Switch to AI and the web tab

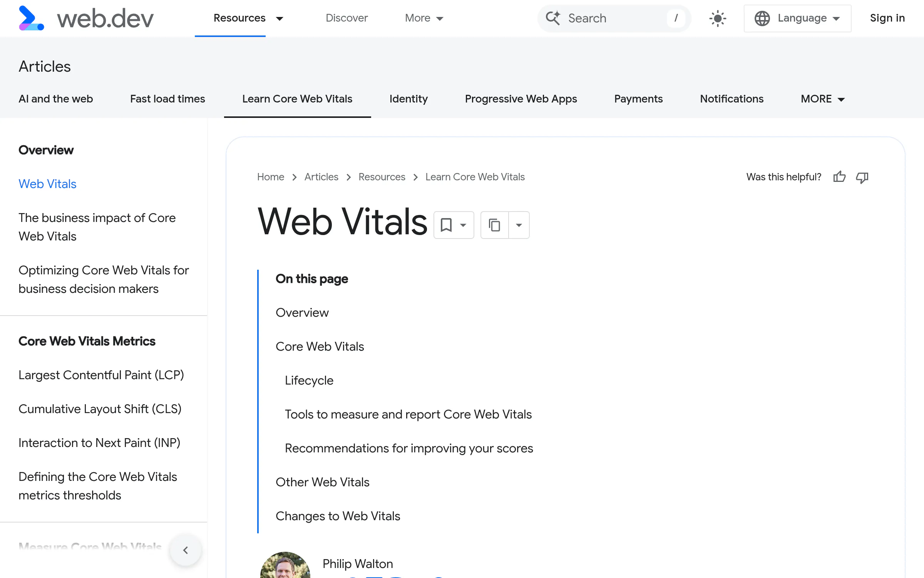coord(56,99)
